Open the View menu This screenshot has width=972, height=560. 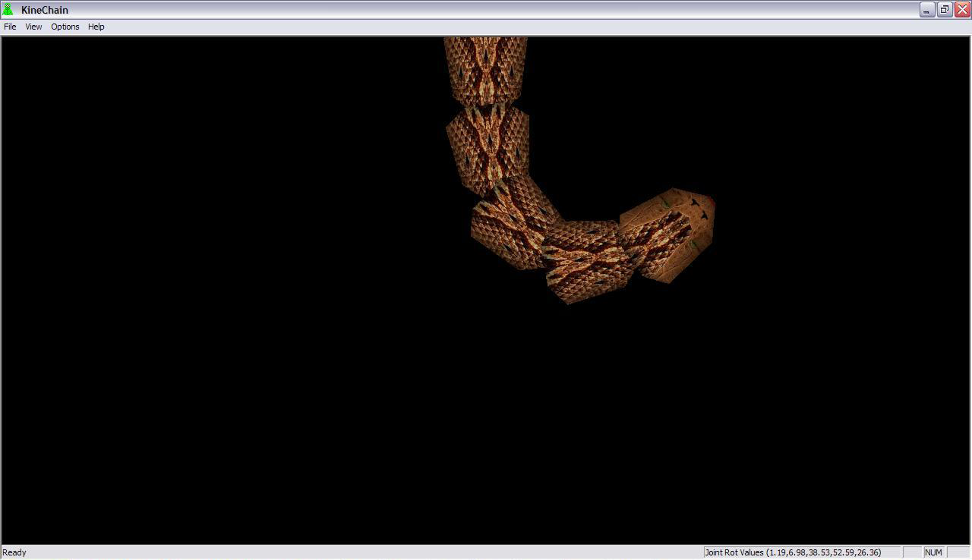(33, 27)
